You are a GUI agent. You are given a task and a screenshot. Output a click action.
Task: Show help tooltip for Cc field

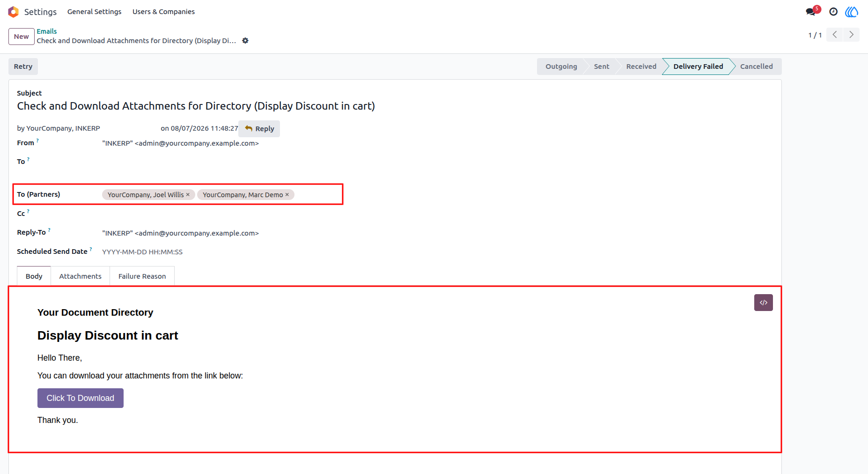[28, 211]
